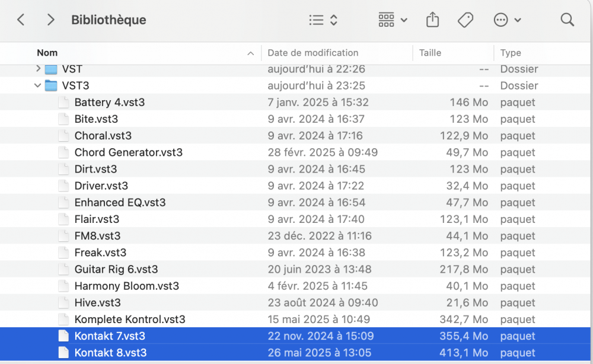Click the Battery 4.vst3 file icon
The image size is (593, 364).
click(63, 102)
